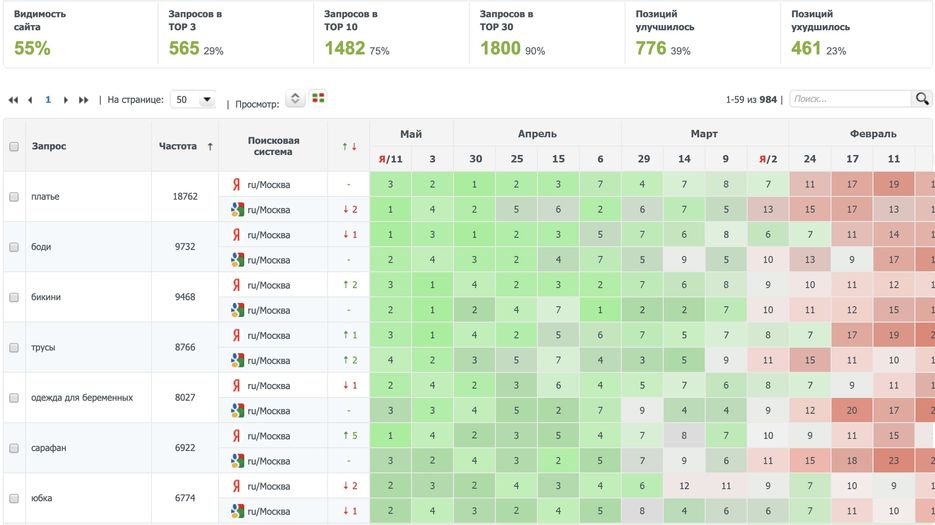935x525 pixels.
Task: Click the compact view toggle icon
Action: click(295, 98)
